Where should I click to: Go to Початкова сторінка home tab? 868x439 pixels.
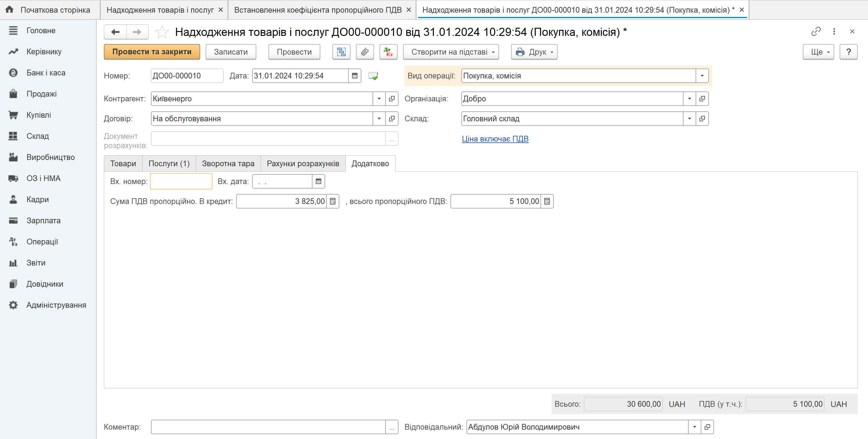pos(49,10)
